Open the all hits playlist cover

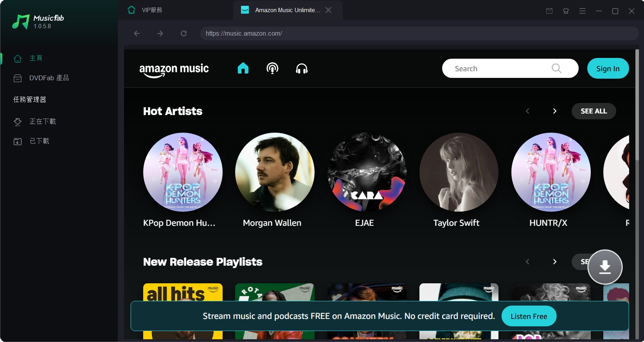(x=183, y=292)
